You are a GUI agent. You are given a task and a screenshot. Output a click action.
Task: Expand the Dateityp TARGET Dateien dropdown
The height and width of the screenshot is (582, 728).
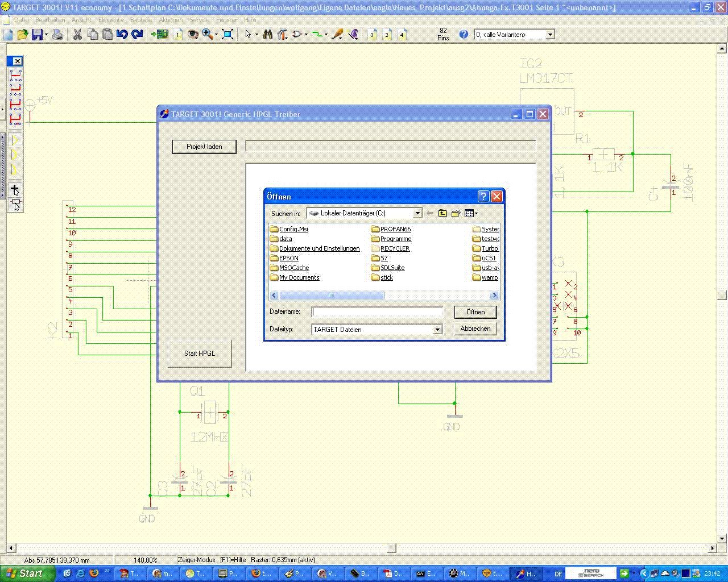(377, 329)
